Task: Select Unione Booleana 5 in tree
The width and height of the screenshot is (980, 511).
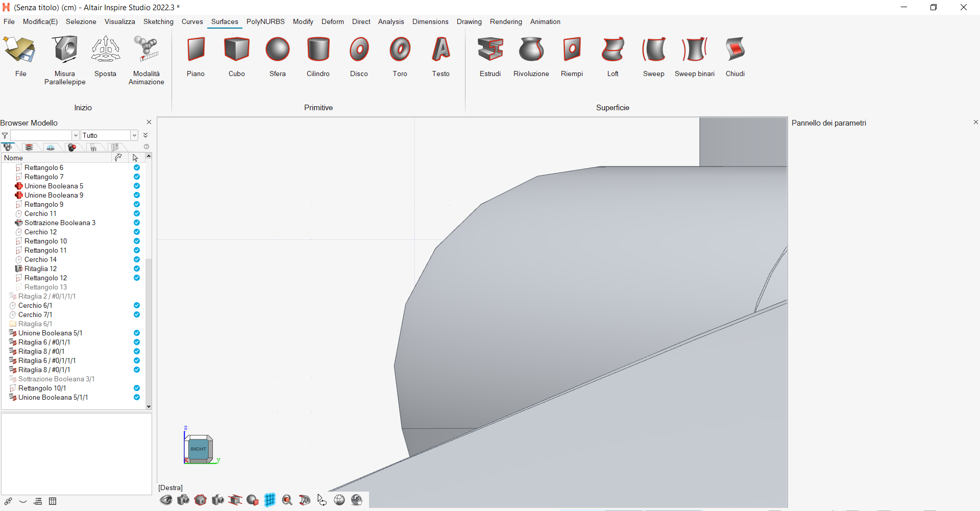Action: [x=54, y=186]
